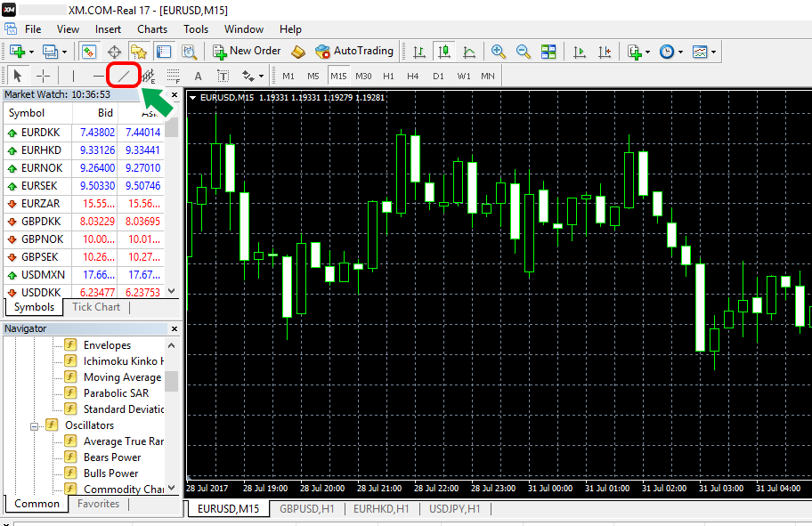
Task: Switch chart to line chart mode
Action: (x=469, y=52)
